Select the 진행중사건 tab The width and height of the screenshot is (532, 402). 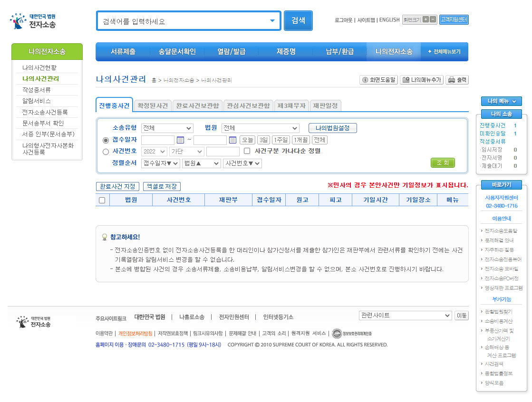pyautogui.click(x=114, y=105)
